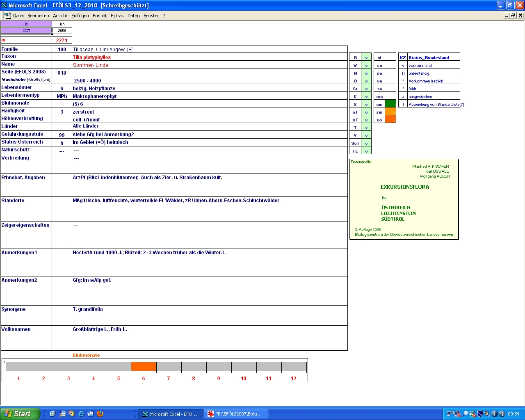Click the magnifier tray icon
The width and height of the screenshot is (525, 420).
[465, 414]
